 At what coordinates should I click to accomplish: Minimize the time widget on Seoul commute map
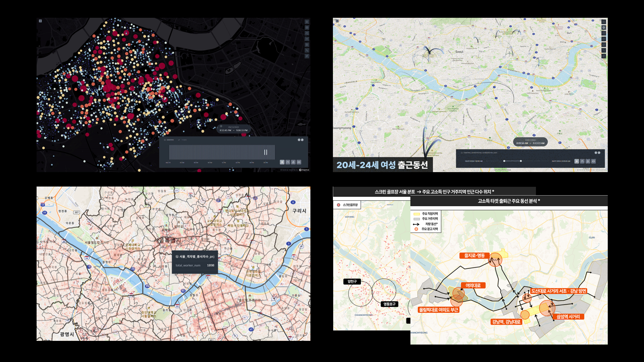596,153
